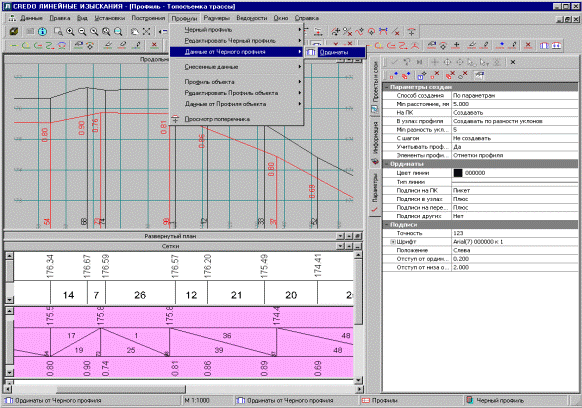Expand Данные от Профиля объекта submenu
This screenshot has width=582, height=408.
[236, 104]
